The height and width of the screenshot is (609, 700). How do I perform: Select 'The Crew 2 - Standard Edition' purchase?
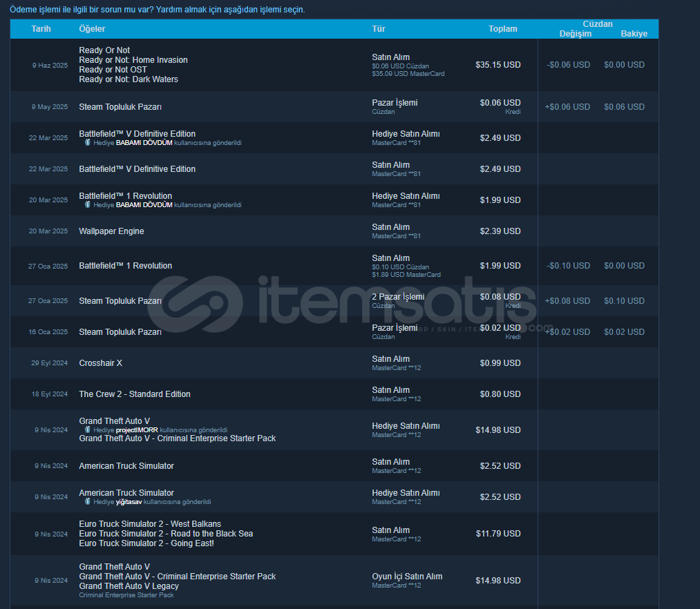(x=135, y=394)
